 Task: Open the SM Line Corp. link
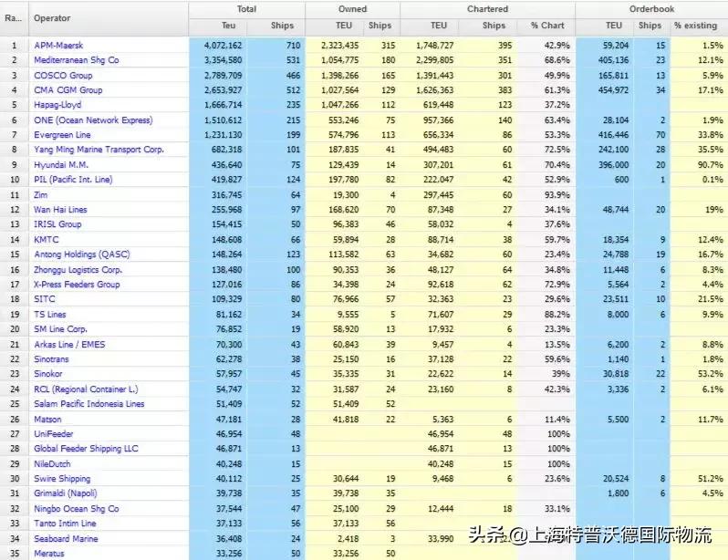click(x=61, y=329)
